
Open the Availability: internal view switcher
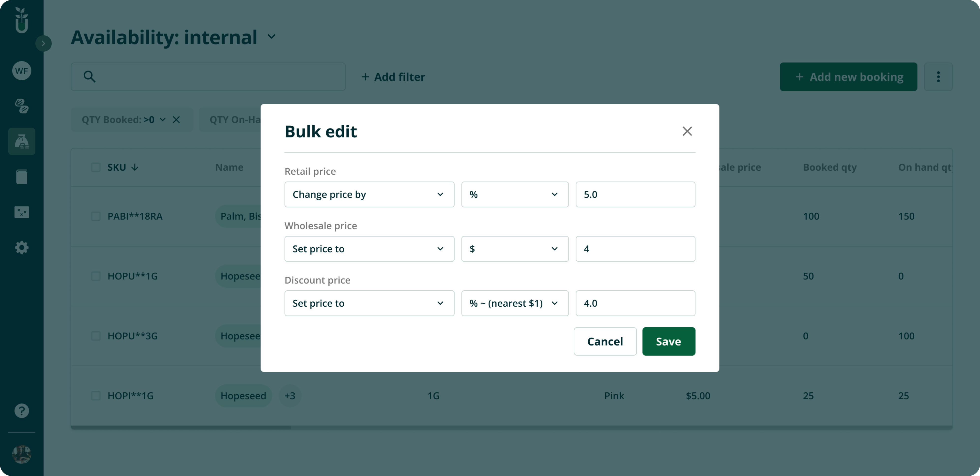tap(271, 37)
